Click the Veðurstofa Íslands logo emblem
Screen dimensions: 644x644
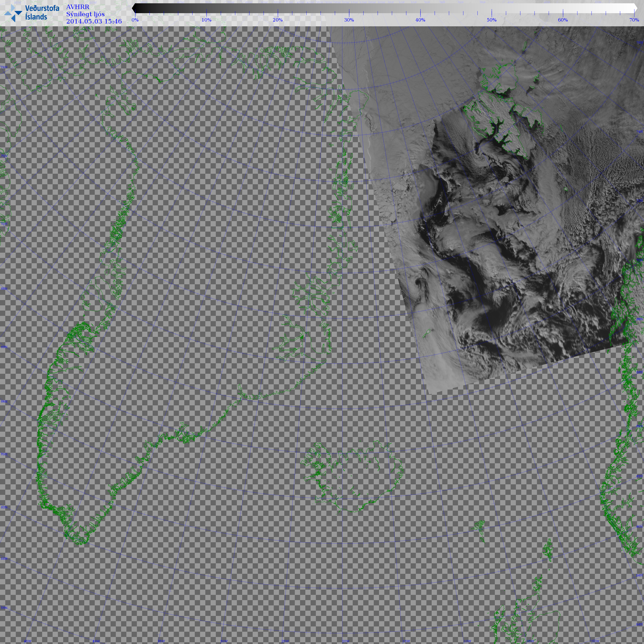pyautogui.click(x=13, y=13)
